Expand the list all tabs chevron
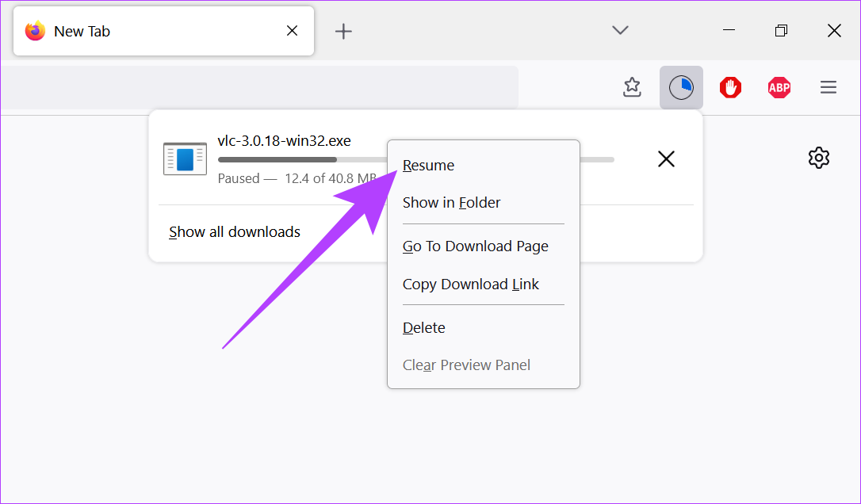Screen dimensions: 861x504 [621, 30]
